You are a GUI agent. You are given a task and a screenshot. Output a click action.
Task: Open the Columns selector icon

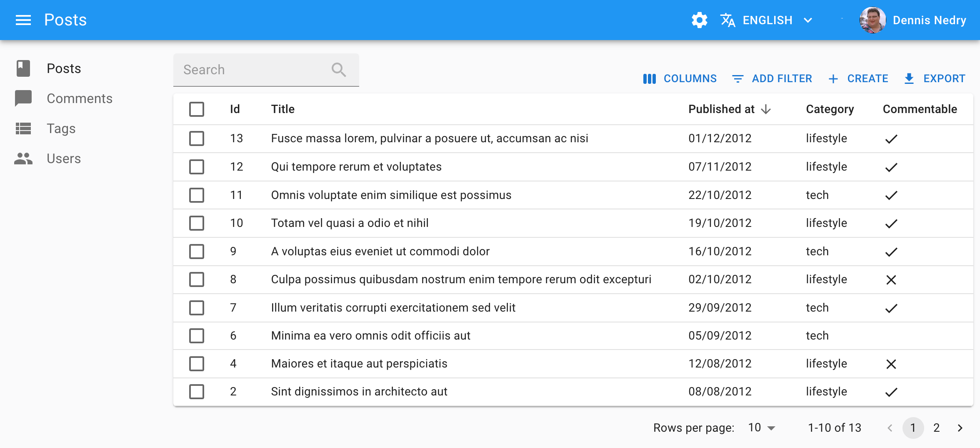click(650, 78)
